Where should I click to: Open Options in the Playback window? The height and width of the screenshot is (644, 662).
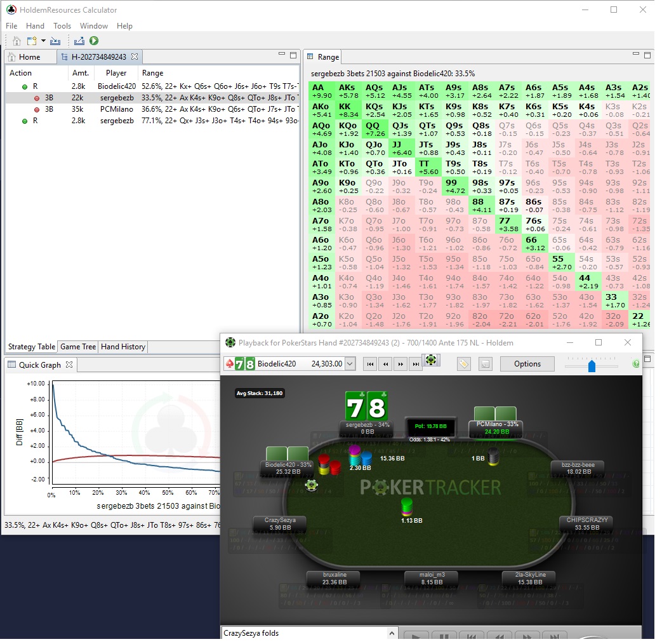tap(527, 364)
